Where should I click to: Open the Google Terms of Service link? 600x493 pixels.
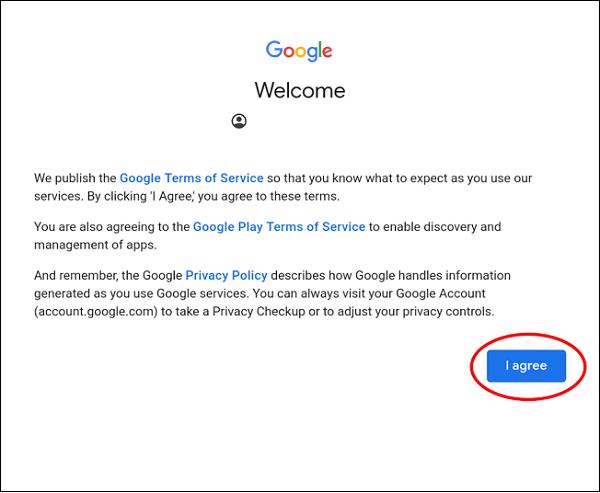[x=191, y=178]
